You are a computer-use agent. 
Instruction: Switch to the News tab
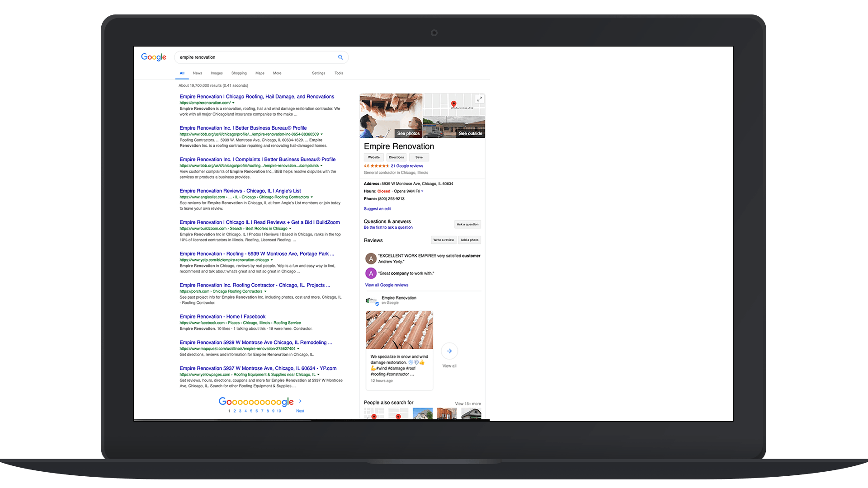pos(198,73)
